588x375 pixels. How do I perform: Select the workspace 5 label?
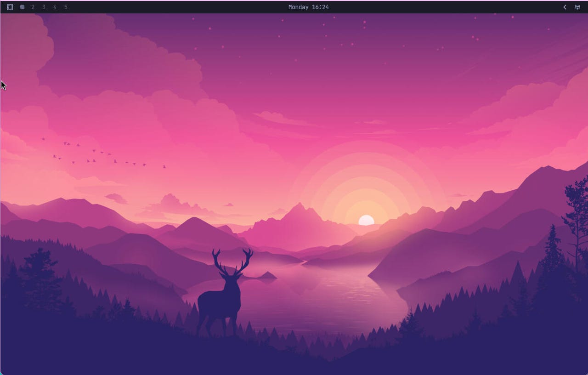[x=66, y=7]
